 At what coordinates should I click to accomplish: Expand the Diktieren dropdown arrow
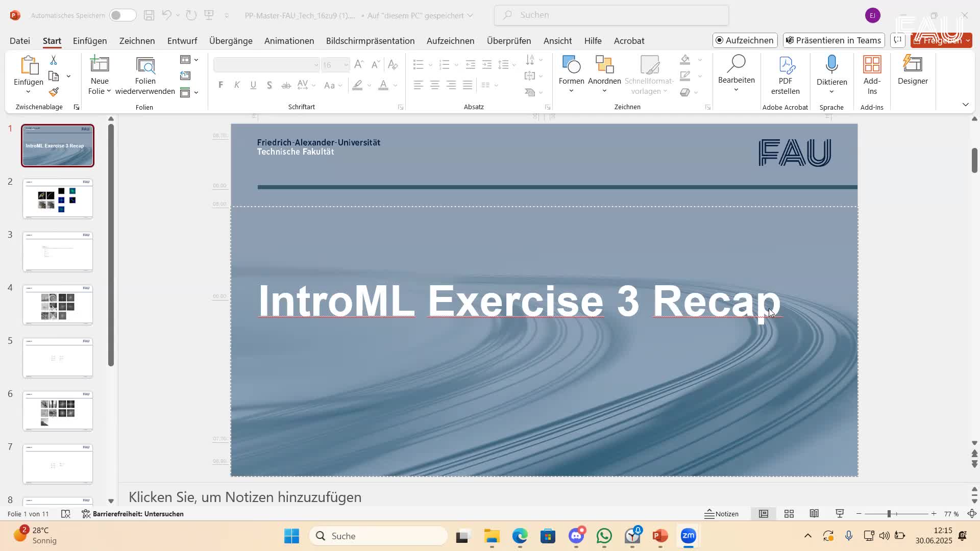(x=831, y=92)
